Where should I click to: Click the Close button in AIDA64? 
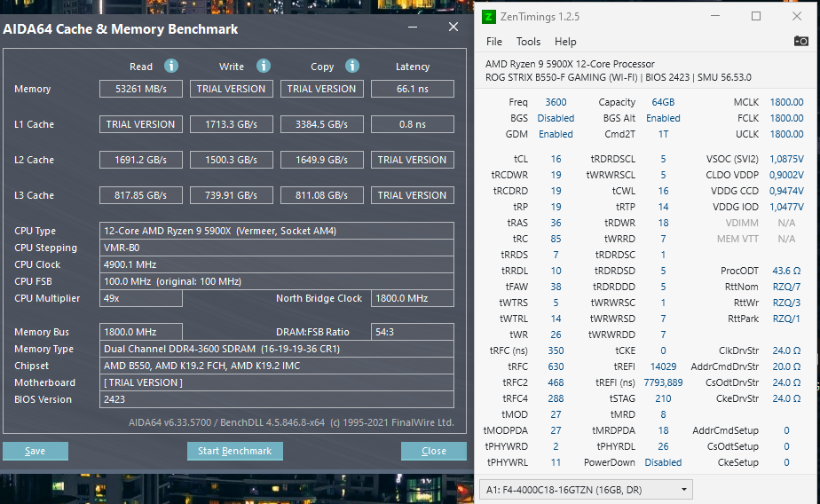434,451
